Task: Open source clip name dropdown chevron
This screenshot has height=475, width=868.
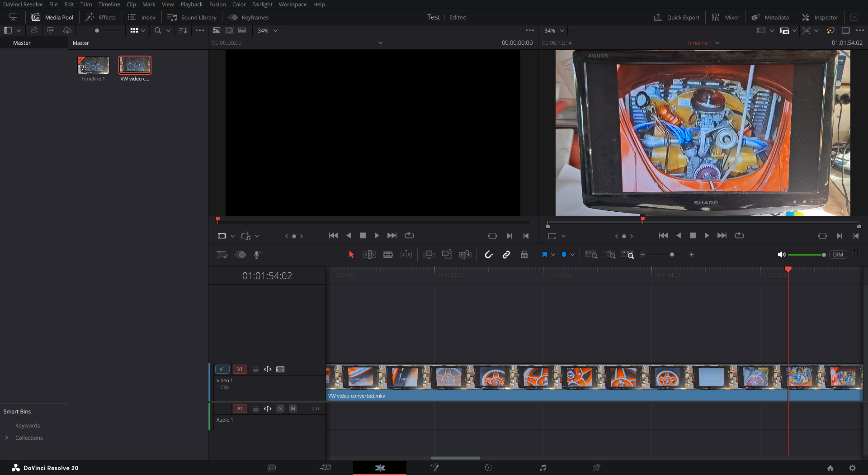Action: (380, 43)
